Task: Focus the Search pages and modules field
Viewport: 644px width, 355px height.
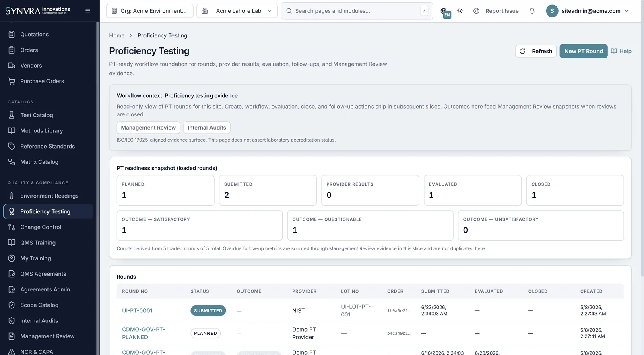Action: 357,11
